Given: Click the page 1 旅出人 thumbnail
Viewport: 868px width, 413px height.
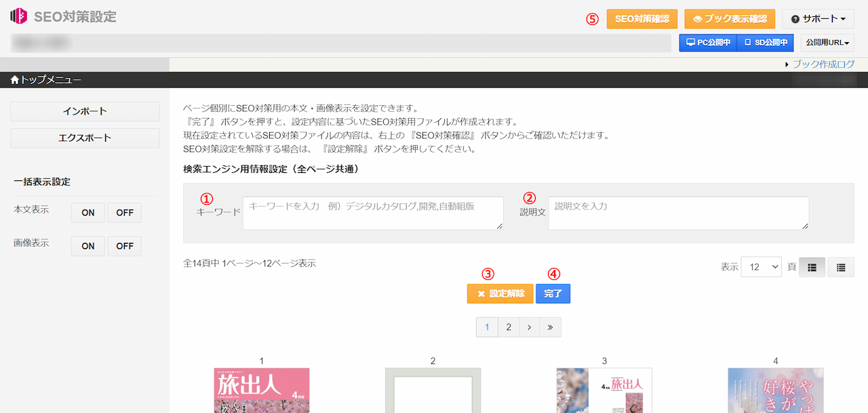Looking at the screenshot, I should point(261,391).
